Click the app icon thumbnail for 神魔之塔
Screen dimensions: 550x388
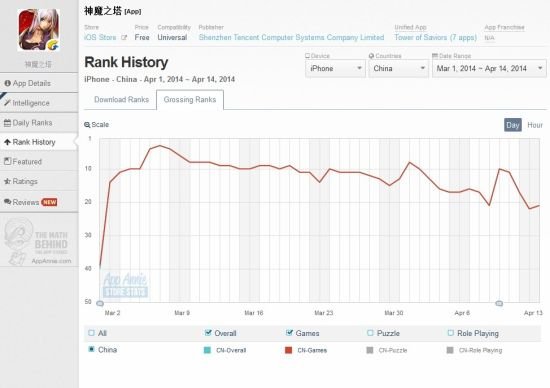pyautogui.click(x=39, y=31)
